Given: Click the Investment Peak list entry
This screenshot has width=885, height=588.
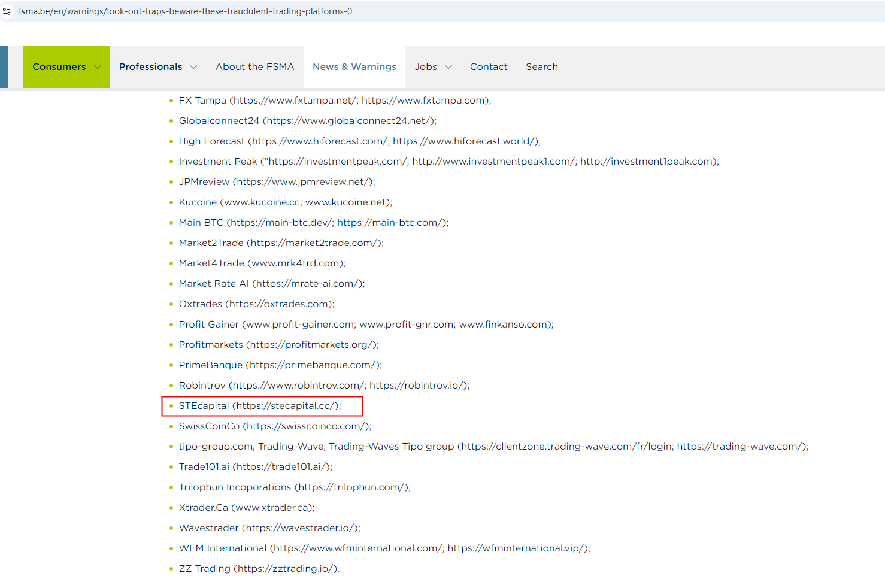Looking at the screenshot, I should pyautogui.click(x=448, y=162).
